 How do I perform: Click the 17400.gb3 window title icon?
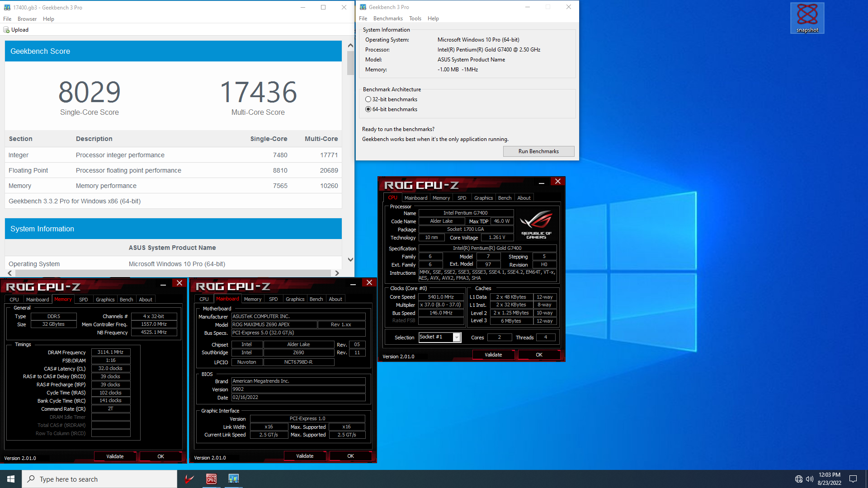(x=7, y=8)
